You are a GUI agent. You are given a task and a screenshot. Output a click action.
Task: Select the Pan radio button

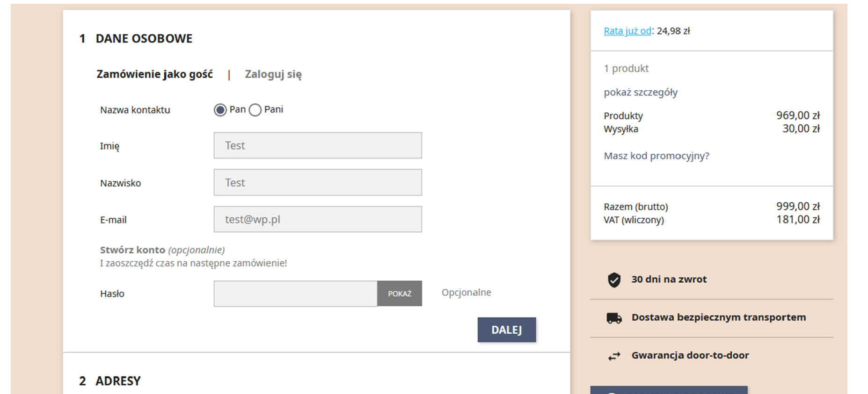coord(220,110)
